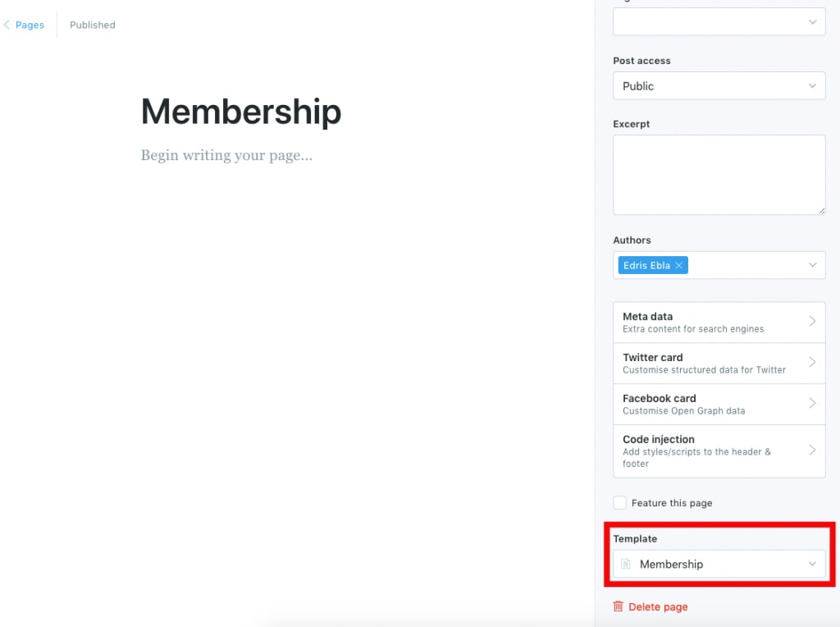This screenshot has height=627, width=840.
Task: Click the Code injection arrow icon
Action: tap(812, 450)
